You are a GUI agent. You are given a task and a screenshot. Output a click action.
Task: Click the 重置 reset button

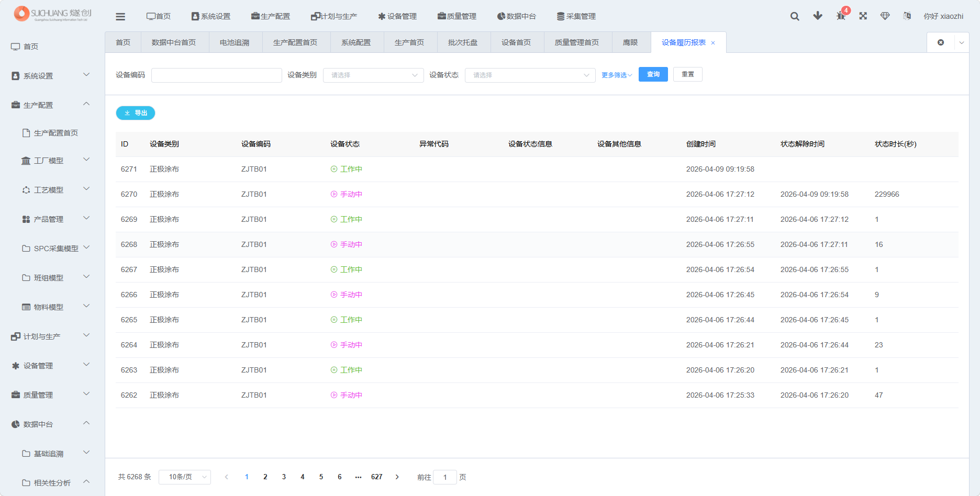click(x=688, y=74)
